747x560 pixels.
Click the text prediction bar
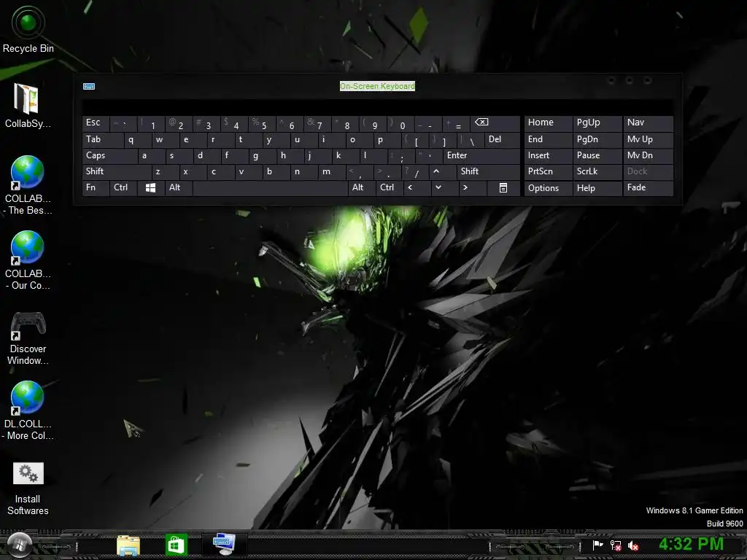coord(378,106)
